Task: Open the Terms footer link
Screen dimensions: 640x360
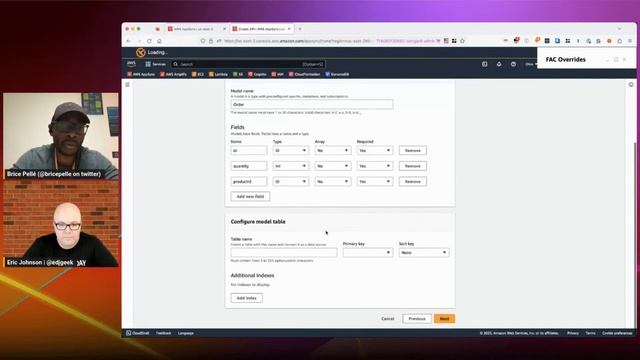Action: (590, 333)
